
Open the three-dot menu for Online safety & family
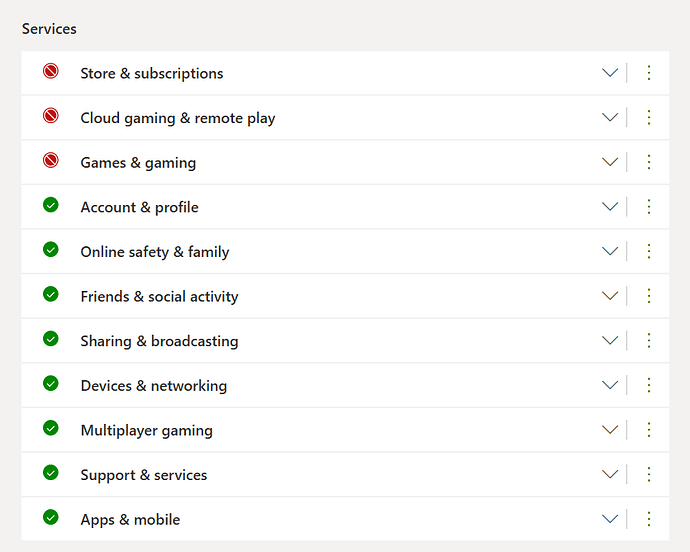(x=648, y=251)
